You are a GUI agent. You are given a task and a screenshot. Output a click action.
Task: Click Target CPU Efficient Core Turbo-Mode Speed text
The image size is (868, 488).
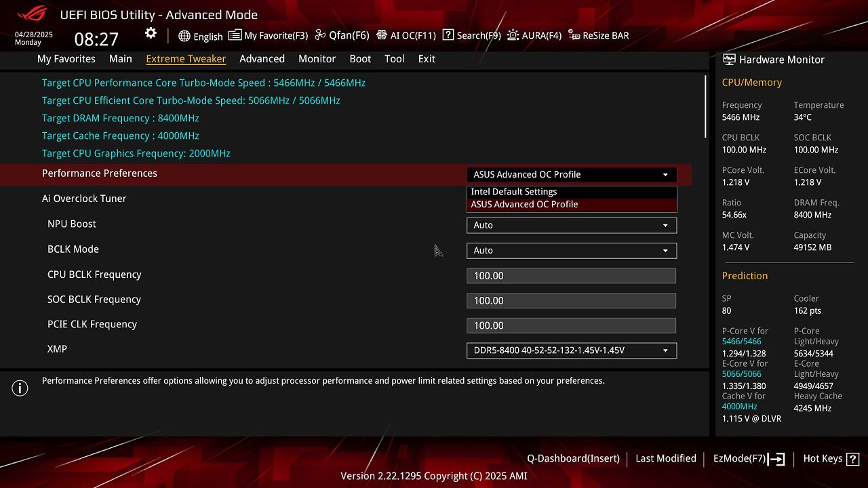coord(191,100)
